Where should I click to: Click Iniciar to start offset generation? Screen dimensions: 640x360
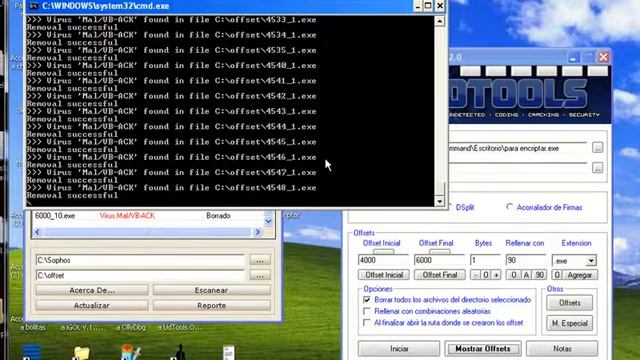tap(399, 349)
